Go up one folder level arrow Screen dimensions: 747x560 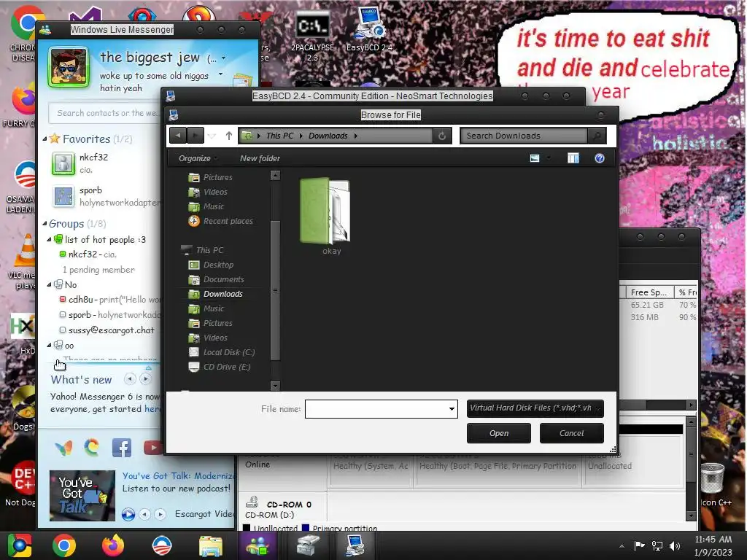(228, 136)
